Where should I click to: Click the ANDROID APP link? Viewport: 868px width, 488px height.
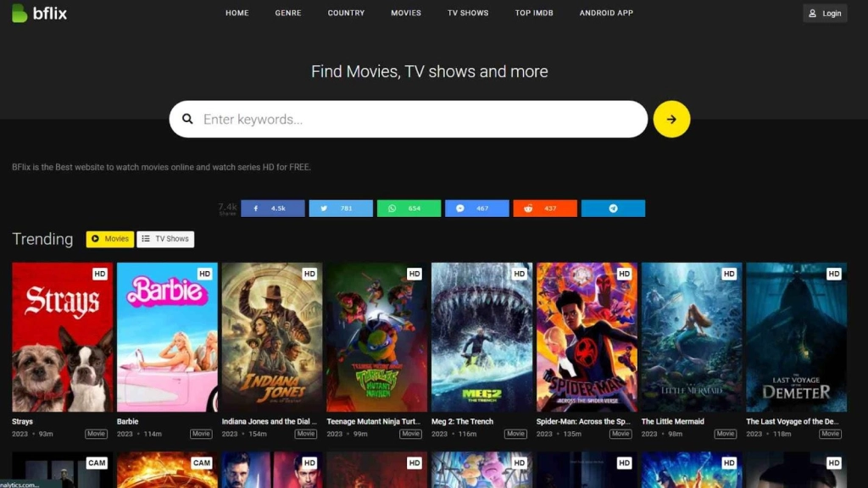coord(605,13)
